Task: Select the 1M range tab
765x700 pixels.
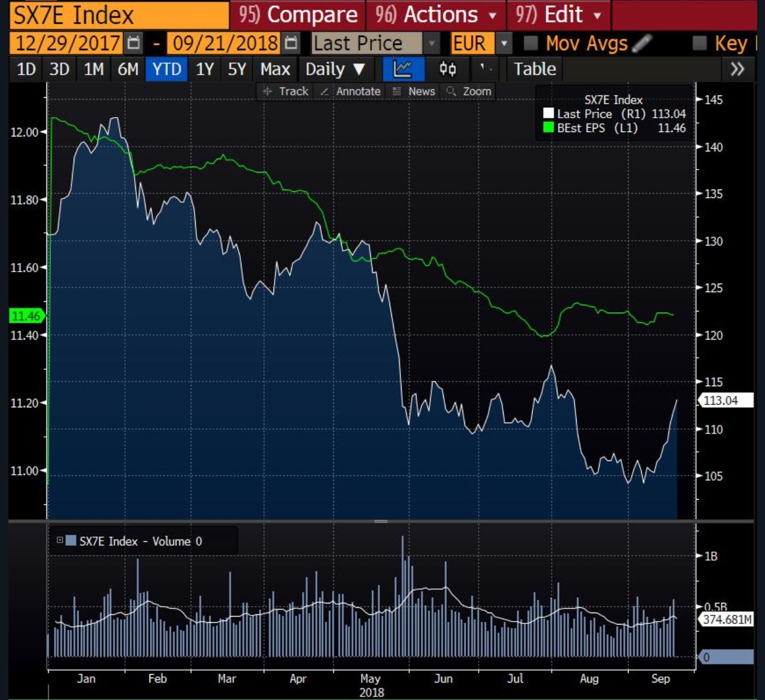Action: 94,69
